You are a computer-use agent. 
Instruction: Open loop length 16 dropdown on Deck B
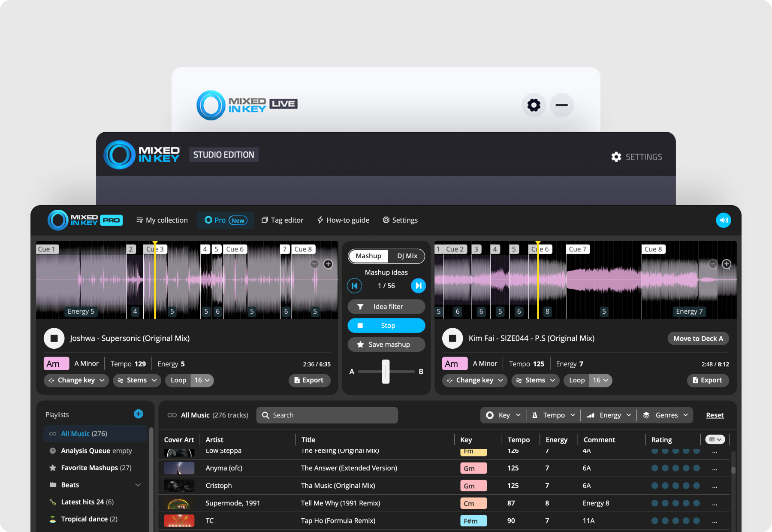[x=600, y=381]
